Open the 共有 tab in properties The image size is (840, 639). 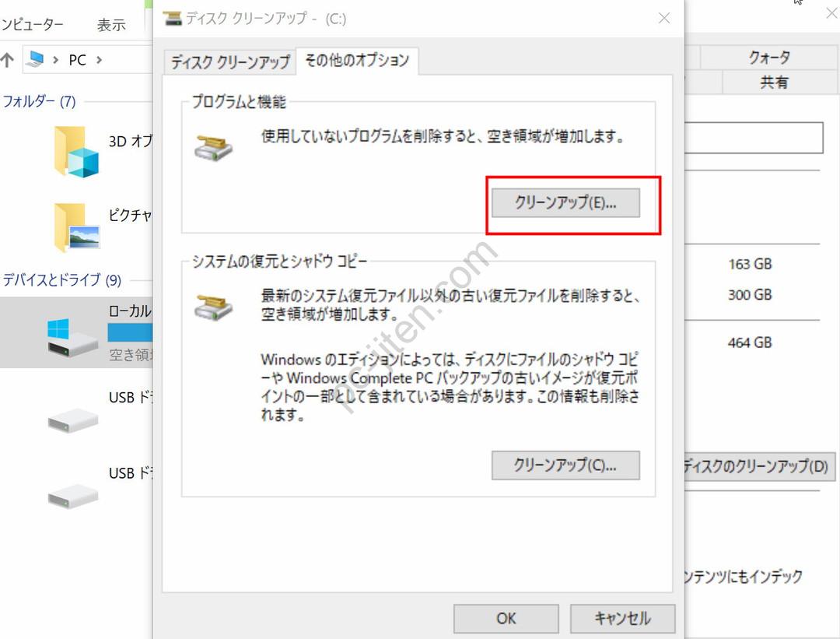click(774, 83)
